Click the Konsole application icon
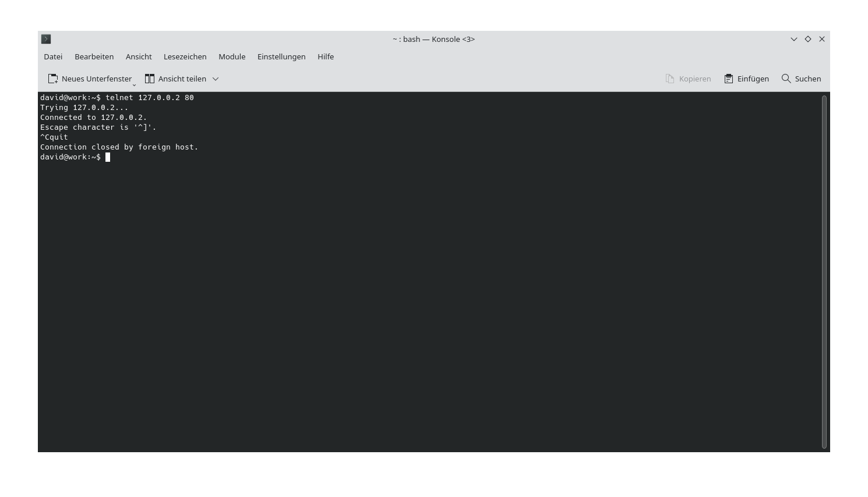 46,39
